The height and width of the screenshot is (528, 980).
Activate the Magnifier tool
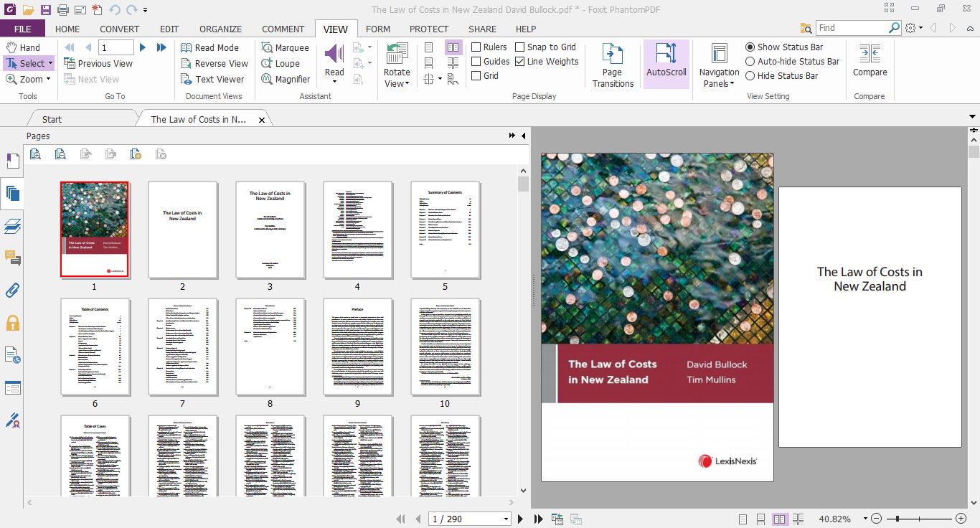pos(286,79)
